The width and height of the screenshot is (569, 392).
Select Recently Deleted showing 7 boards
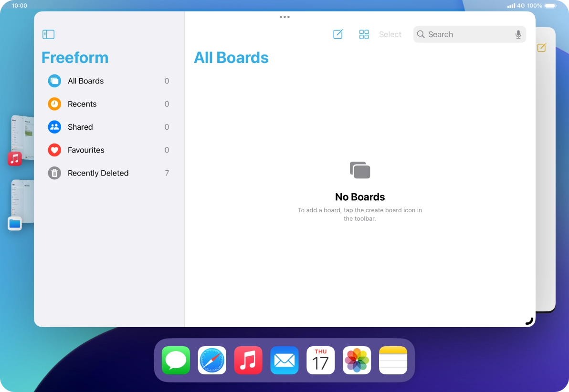98,173
